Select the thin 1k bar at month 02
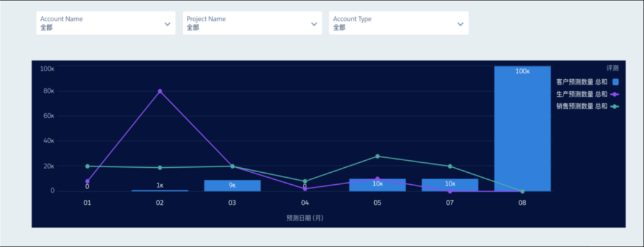Image resolution: width=644 pixels, height=247 pixels. pyautogui.click(x=160, y=190)
